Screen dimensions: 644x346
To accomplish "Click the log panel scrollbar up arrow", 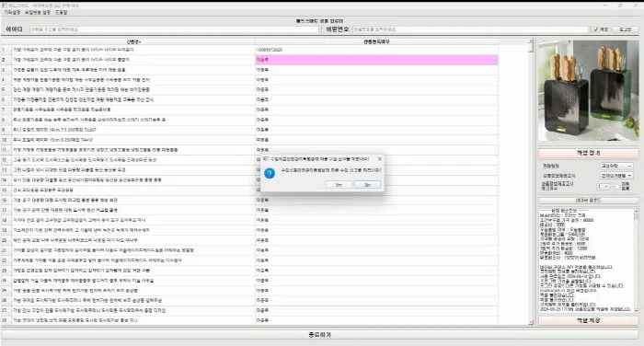I will 637,212.
